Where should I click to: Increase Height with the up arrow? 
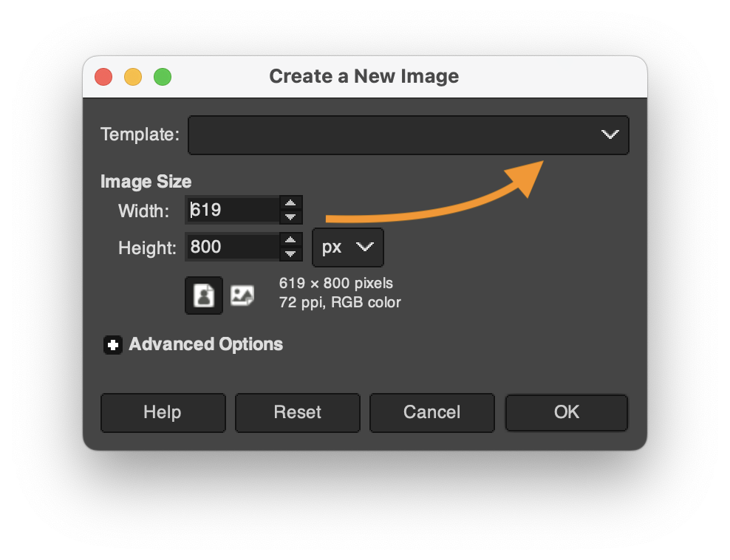(x=291, y=240)
